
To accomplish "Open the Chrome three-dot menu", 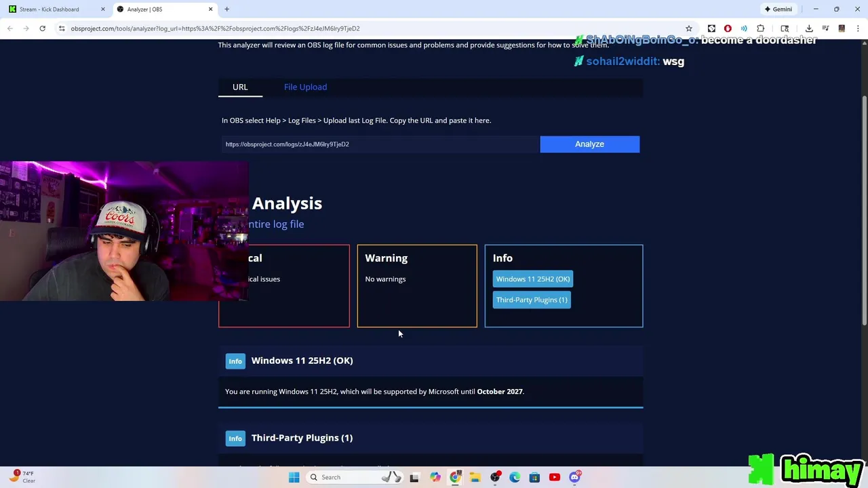I will (x=858, y=28).
